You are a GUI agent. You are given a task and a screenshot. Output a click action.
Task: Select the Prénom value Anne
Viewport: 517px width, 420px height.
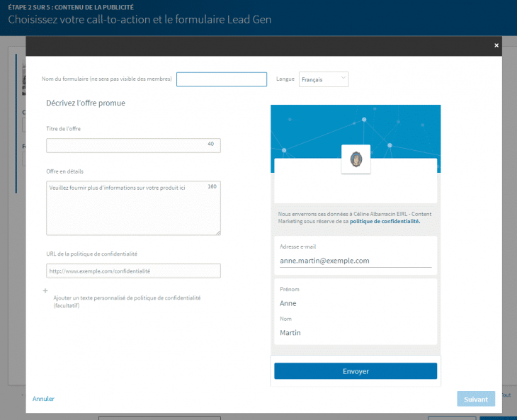(x=288, y=303)
